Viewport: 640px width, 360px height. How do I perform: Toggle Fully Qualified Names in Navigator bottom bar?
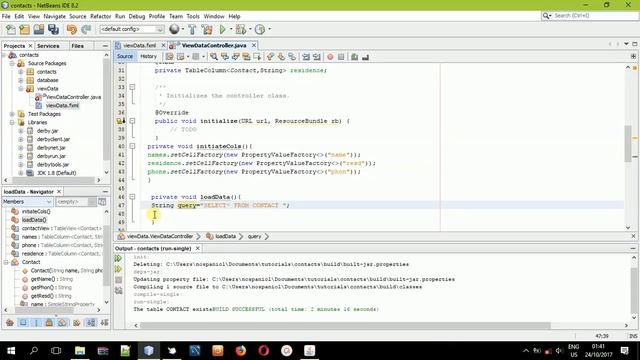coord(76,322)
